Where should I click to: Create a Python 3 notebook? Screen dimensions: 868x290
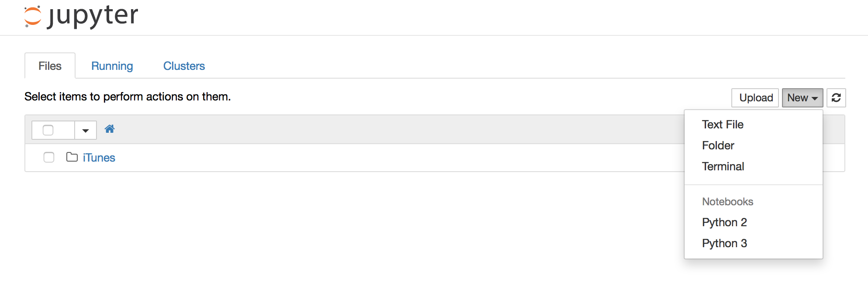(724, 243)
